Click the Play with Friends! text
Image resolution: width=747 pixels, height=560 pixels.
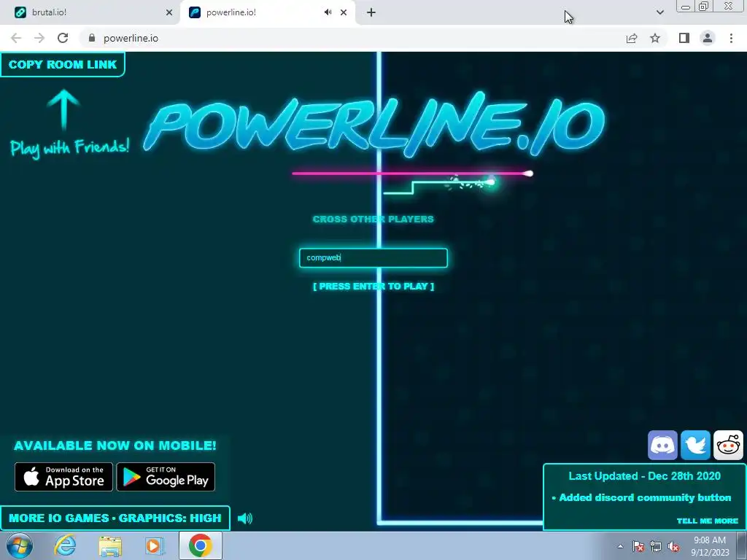pos(69,147)
